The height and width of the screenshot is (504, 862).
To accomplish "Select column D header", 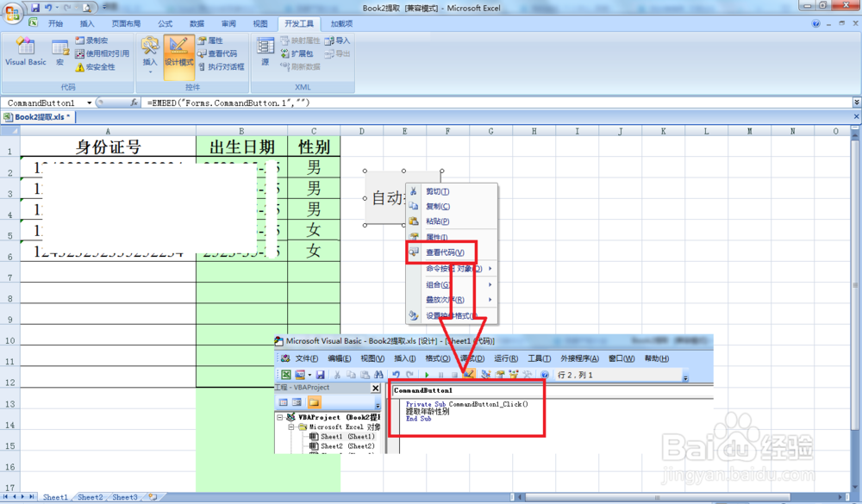I will click(361, 131).
